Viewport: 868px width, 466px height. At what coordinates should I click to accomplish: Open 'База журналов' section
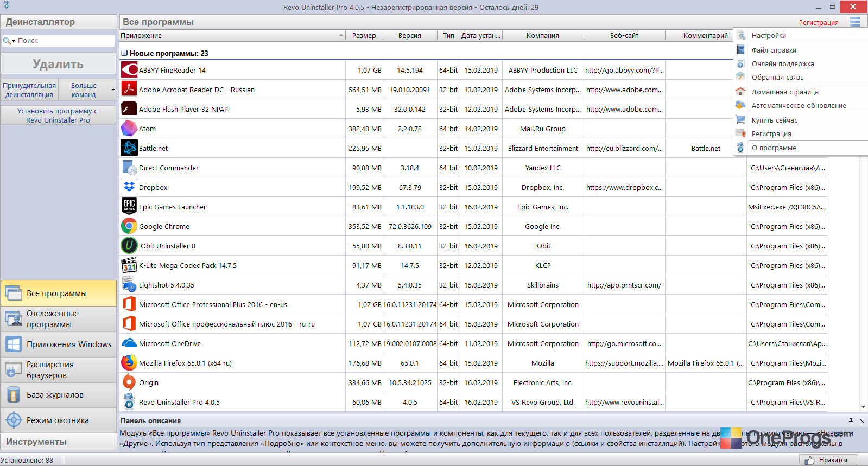point(59,395)
